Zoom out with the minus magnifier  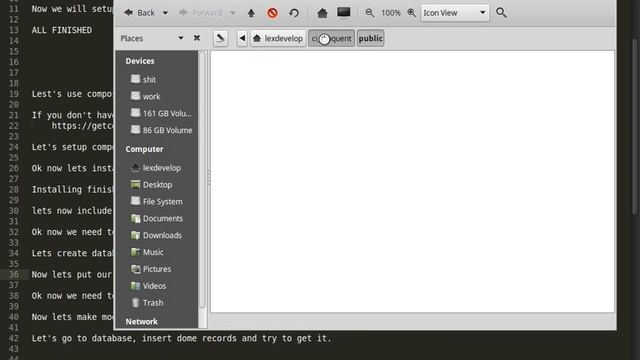(369, 13)
